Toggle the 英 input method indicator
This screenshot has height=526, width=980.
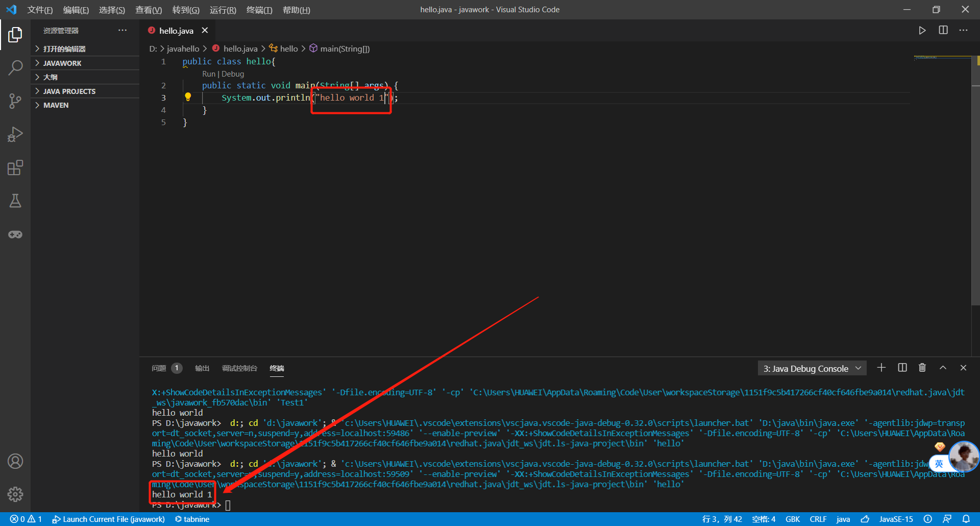coord(939,464)
